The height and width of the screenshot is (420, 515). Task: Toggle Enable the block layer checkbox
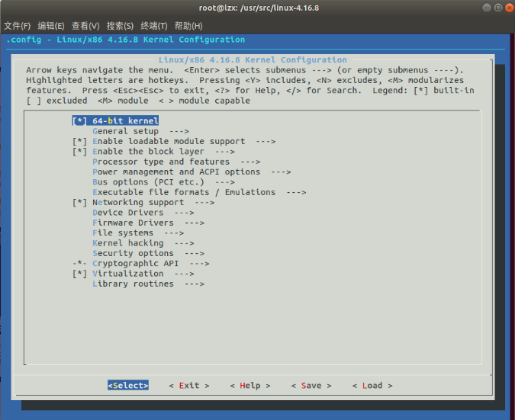(79, 152)
